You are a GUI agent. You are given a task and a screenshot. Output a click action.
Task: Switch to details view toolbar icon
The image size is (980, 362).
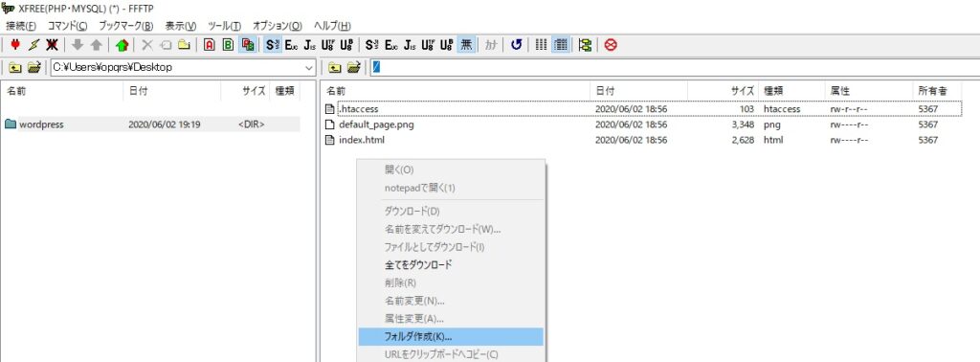click(x=561, y=45)
